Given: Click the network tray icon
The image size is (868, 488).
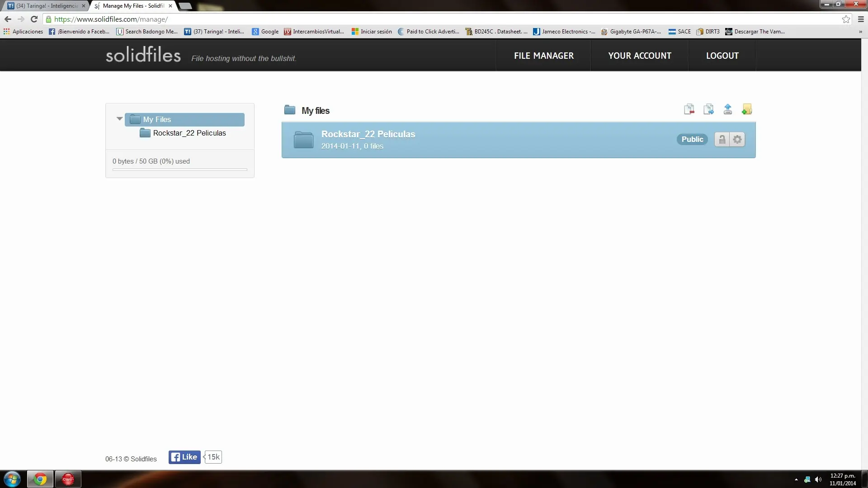Looking at the screenshot, I should tap(807, 479).
